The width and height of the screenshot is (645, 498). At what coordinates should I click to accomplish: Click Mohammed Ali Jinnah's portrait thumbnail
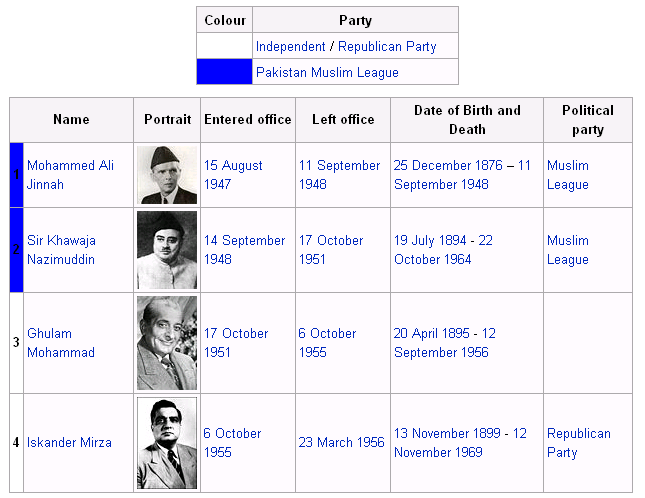pyautogui.click(x=167, y=175)
